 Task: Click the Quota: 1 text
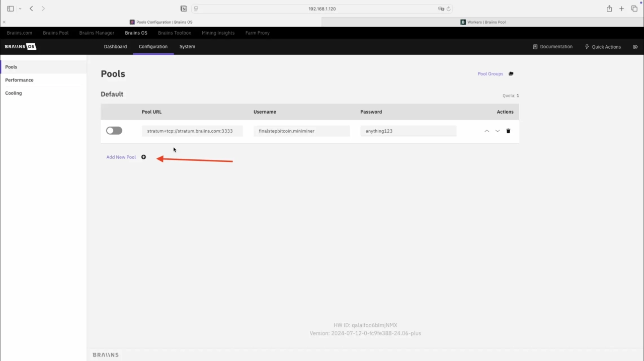tap(511, 96)
